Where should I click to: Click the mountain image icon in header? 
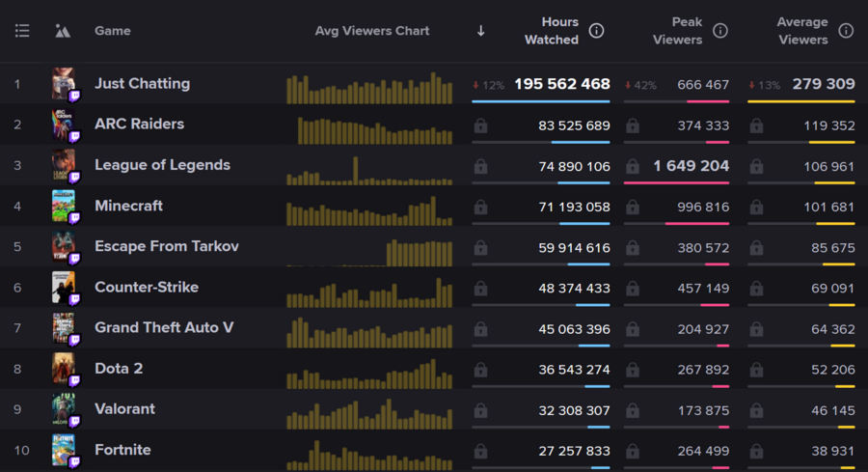point(63,31)
